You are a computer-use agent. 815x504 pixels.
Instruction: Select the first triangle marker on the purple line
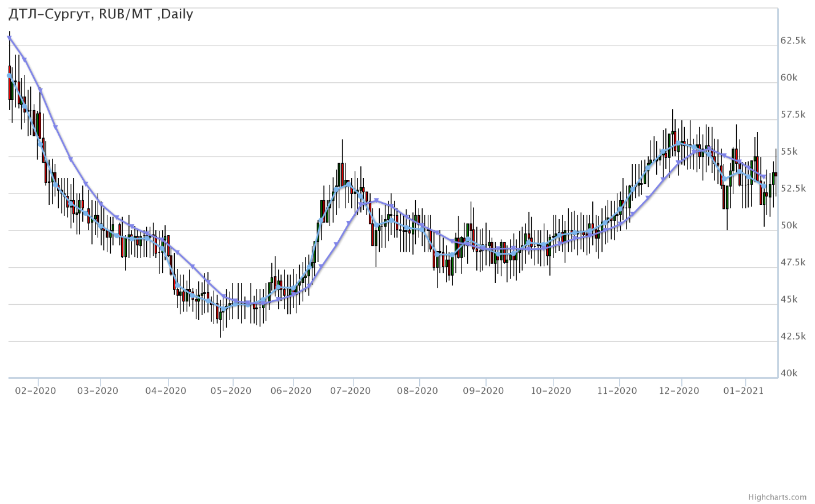[x=9, y=38]
